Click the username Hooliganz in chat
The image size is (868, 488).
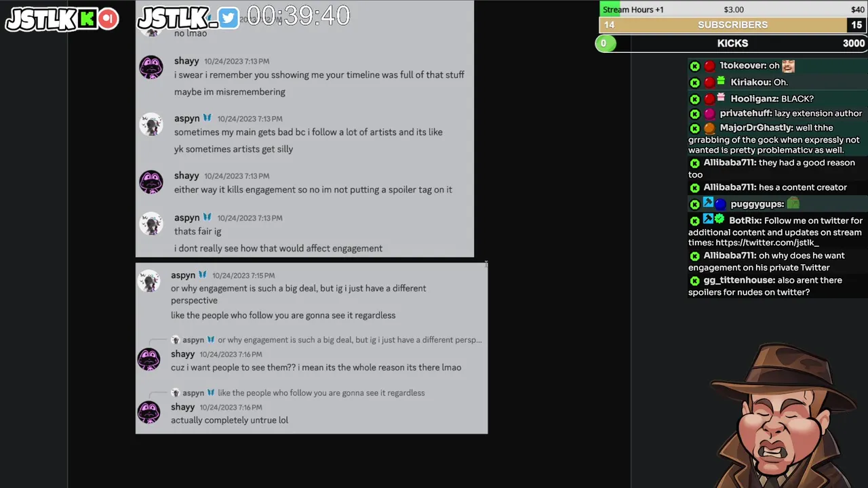(754, 99)
